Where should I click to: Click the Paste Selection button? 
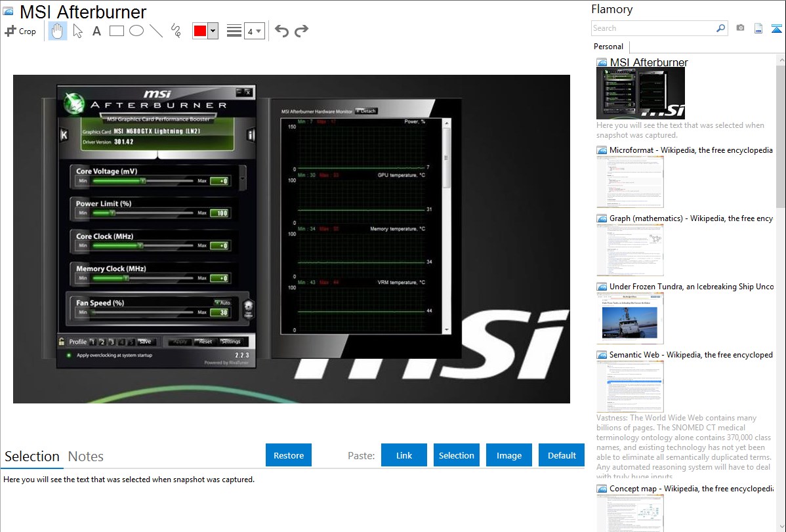[457, 455]
